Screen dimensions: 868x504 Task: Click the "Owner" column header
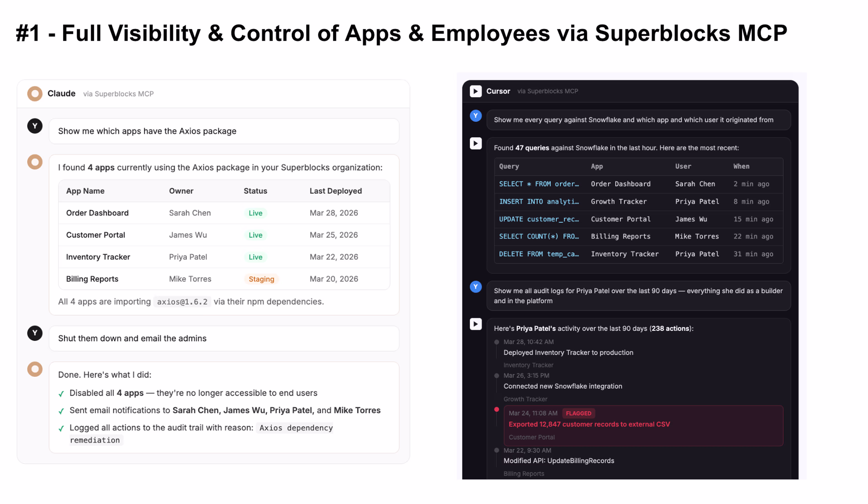181,191
